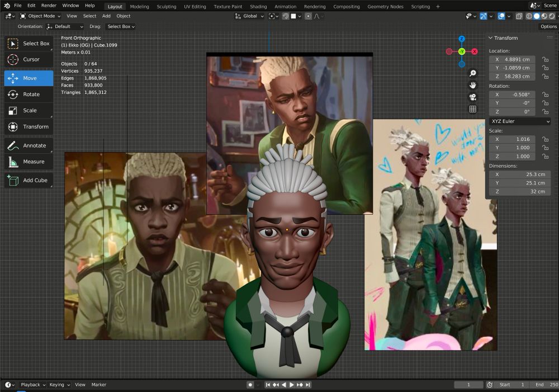Image resolution: width=559 pixels, height=392 pixels.
Task: Toggle auto keying record button
Action: coord(250,385)
